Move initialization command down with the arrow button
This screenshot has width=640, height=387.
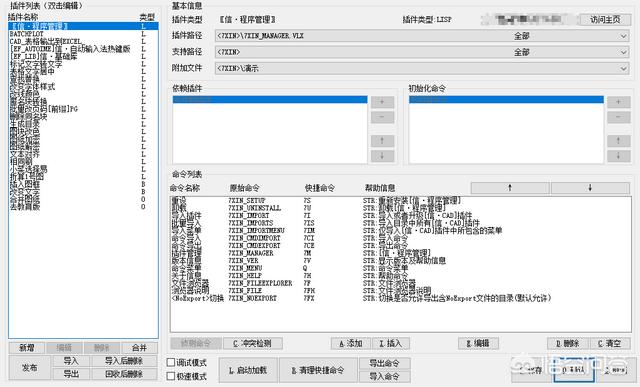click(618, 156)
